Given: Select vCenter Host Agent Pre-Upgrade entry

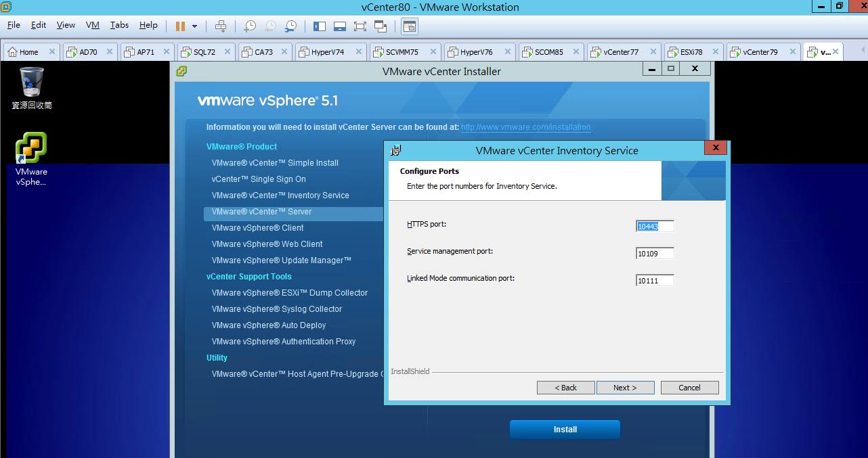Looking at the screenshot, I should pos(297,374).
